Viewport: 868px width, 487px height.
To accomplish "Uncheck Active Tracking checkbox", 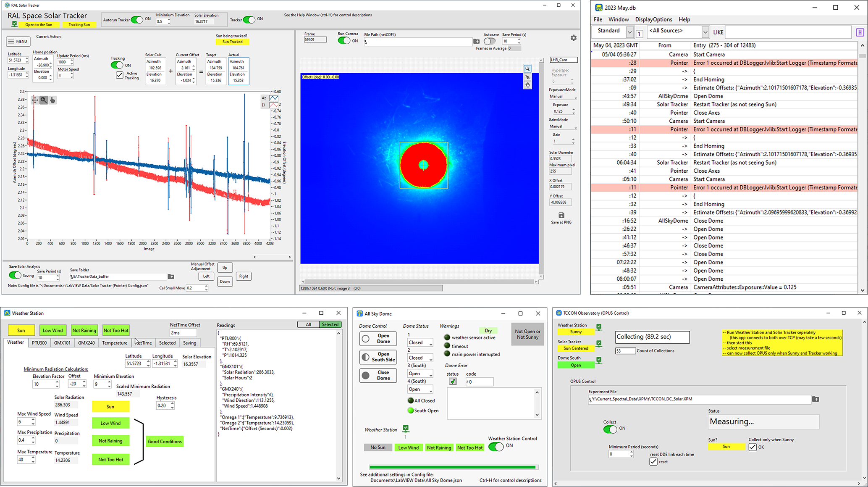I will pos(120,75).
